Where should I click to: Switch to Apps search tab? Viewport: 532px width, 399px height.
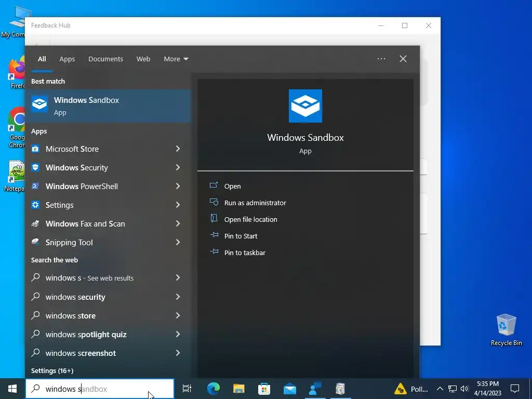coord(67,59)
